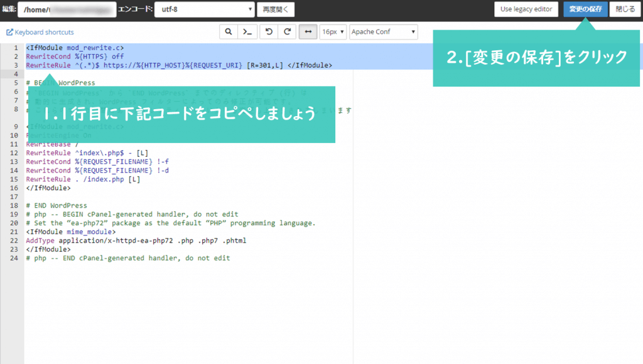Image resolution: width=643 pixels, height=364 pixels.
Task: Click the 再度開く reopen button
Action: 276,9
